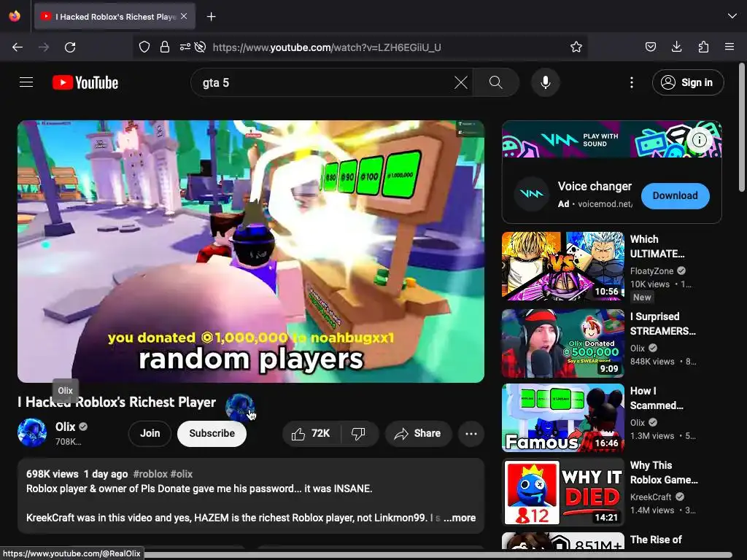The width and height of the screenshot is (747, 560).
Task: Open Olix channel avatar
Action: coord(32,432)
